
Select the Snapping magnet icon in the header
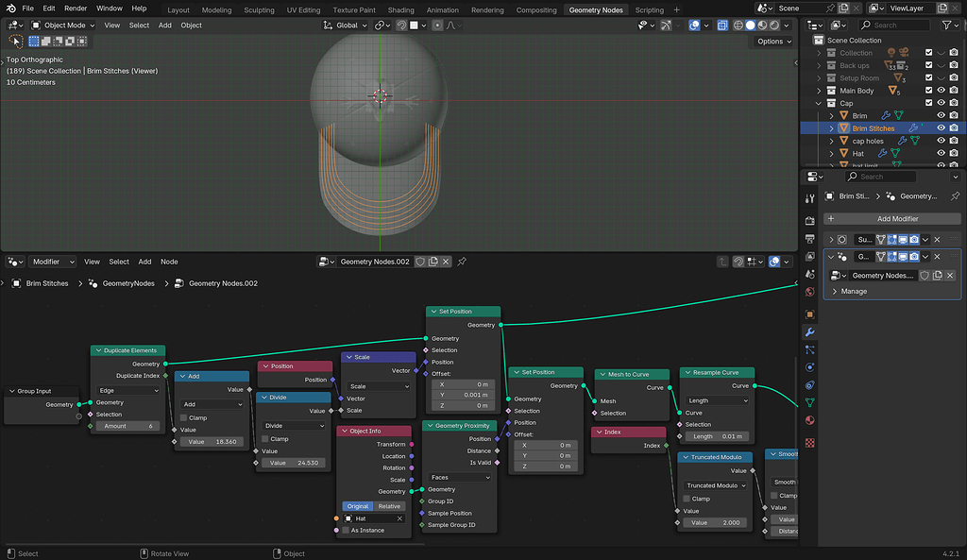point(402,25)
